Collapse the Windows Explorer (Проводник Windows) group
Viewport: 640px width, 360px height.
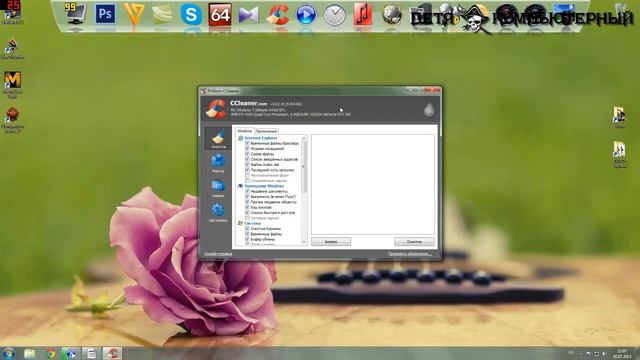click(264, 186)
